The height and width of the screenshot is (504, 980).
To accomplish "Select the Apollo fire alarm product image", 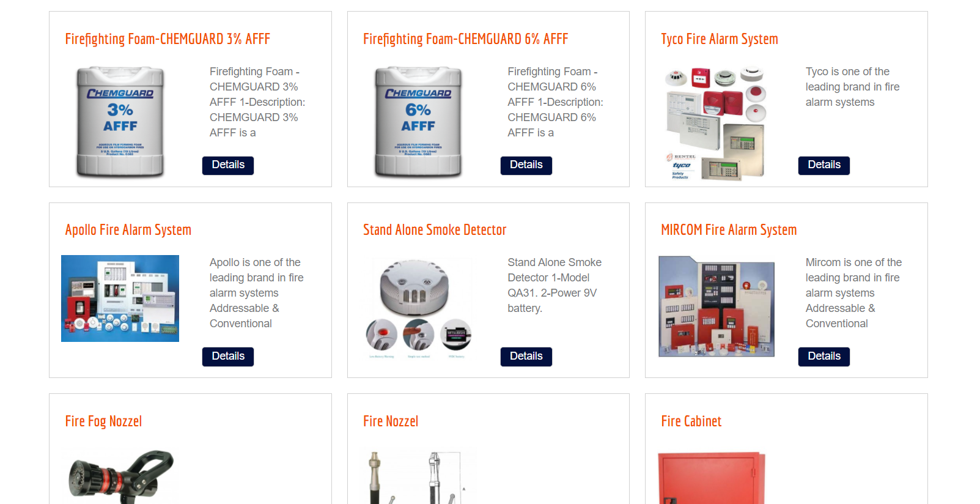I will (120, 298).
